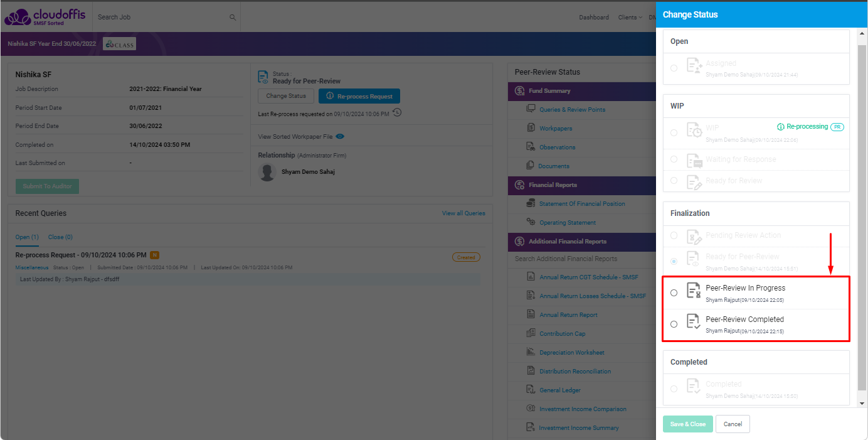Image resolution: width=868 pixels, height=440 pixels.
Task: Click the Re-process Request button
Action: 359,96
